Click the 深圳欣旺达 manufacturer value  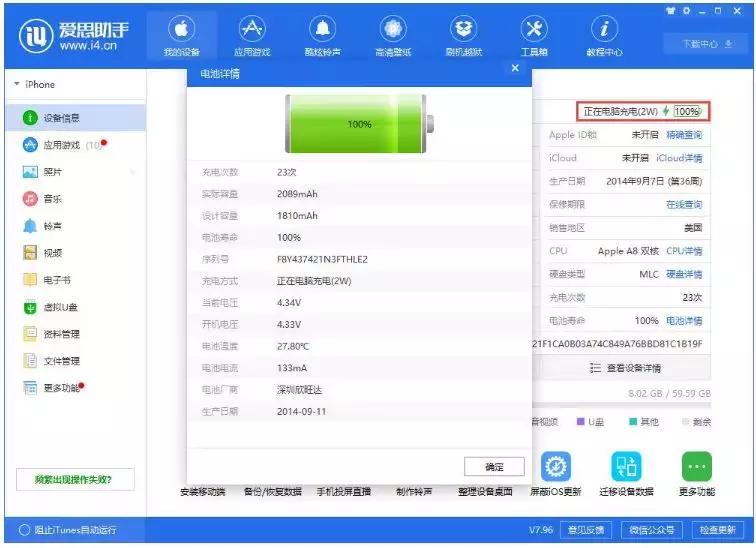click(299, 389)
